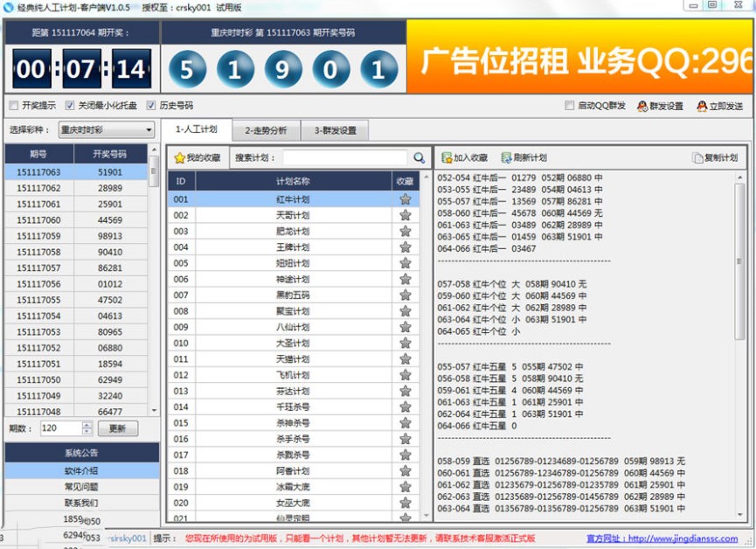Click the search magnifier icon
Viewport: 756px width, 549px height.
coord(419,157)
